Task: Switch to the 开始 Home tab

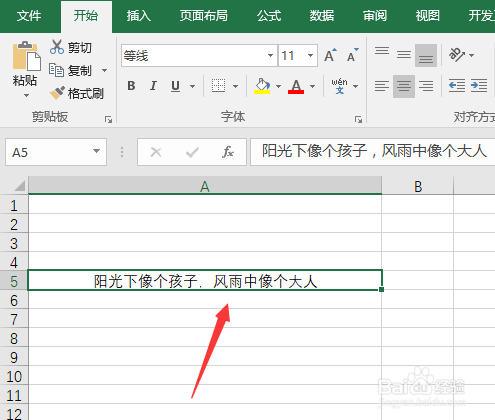Action: point(86,16)
